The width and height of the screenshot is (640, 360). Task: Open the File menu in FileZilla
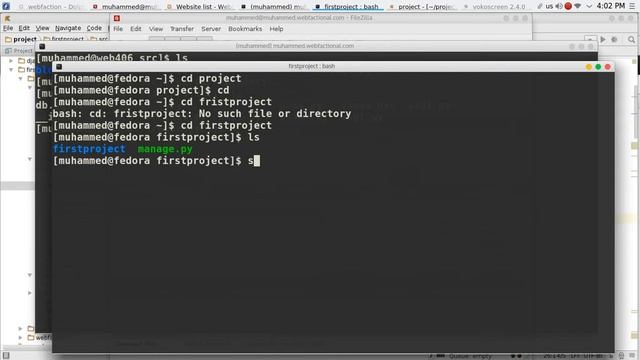tap(118, 29)
